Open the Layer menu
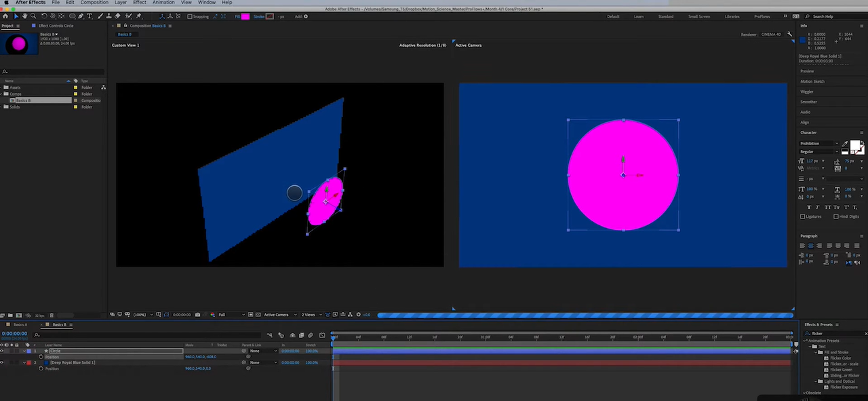This screenshot has height=401, width=868. point(121,3)
